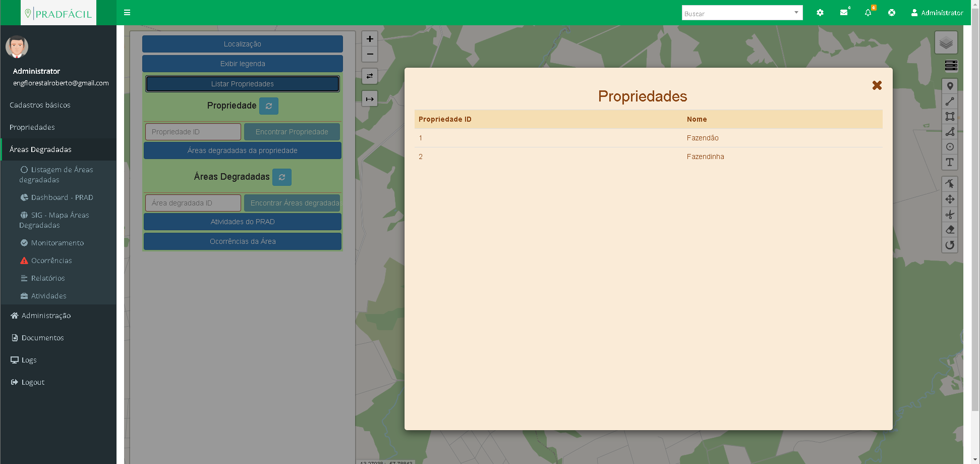Open Dashboard - PRAD menu item

(x=62, y=197)
